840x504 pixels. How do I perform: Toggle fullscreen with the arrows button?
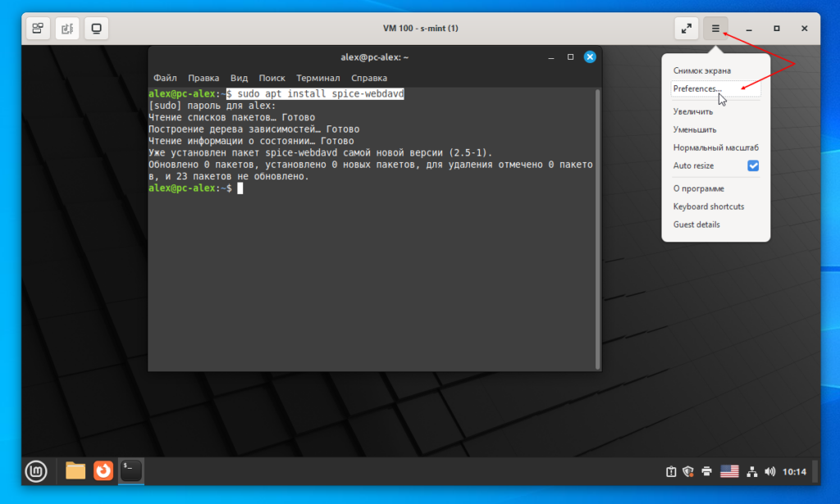[687, 29]
